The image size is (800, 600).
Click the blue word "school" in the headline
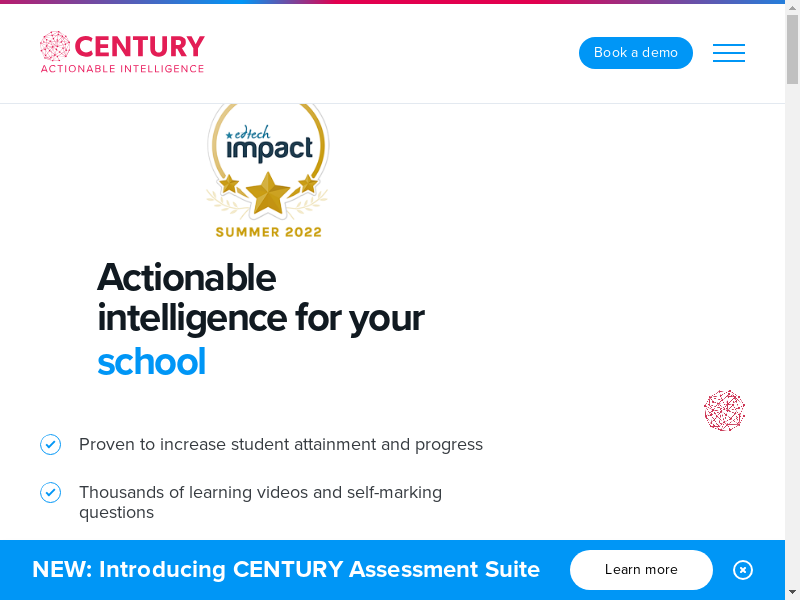coord(151,362)
